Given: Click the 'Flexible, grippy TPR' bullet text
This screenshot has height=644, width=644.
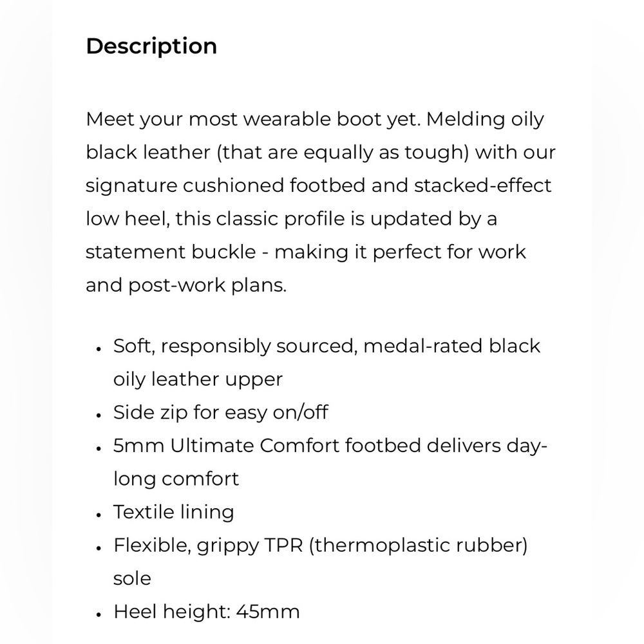Looking at the screenshot, I should tap(208, 545).
